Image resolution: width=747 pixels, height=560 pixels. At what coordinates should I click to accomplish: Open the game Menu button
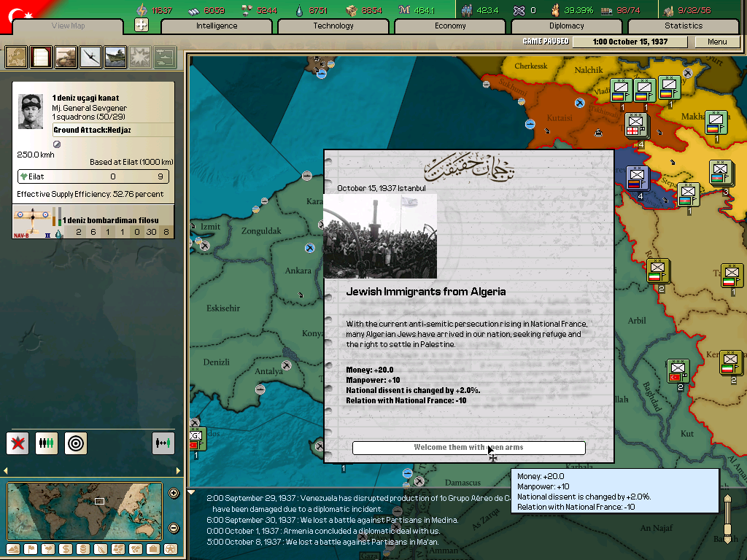(x=717, y=42)
